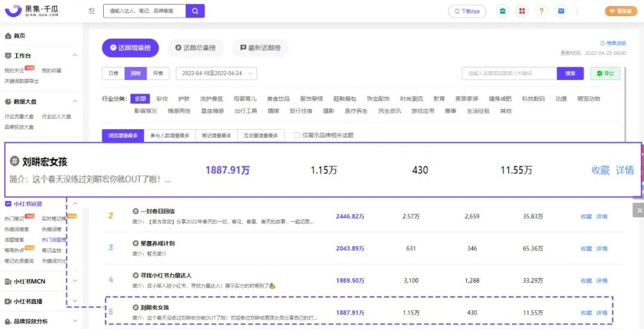Click 详情 on 寻找小红书力量达人 row

pyautogui.click(x=602, y=281)
